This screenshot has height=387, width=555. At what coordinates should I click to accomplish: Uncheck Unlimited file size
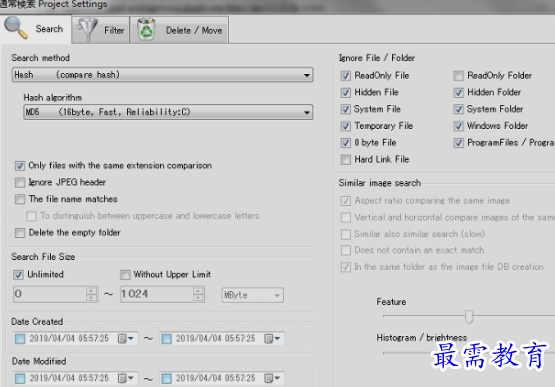click(18, 274)
